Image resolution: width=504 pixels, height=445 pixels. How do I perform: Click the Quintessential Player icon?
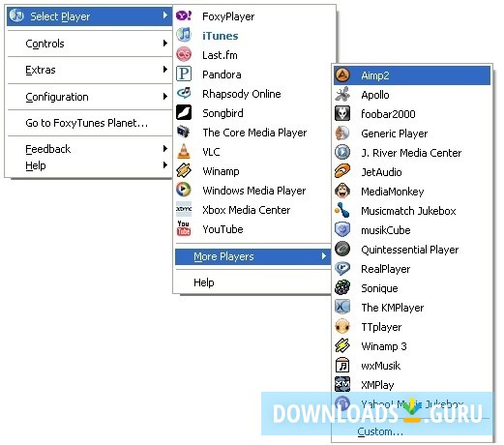pos(342,249)
